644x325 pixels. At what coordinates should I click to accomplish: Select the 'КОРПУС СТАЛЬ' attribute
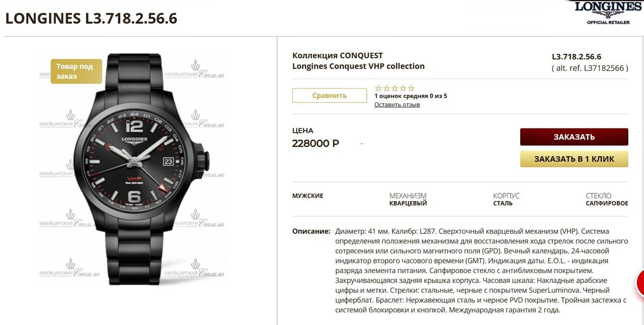506,200
